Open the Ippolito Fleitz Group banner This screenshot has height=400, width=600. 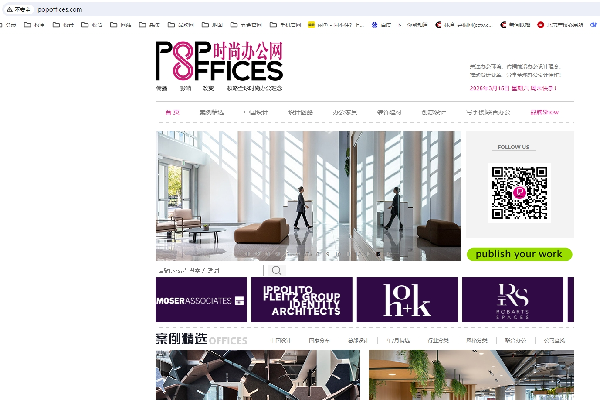pyautogui.click(x=302, y=299)
